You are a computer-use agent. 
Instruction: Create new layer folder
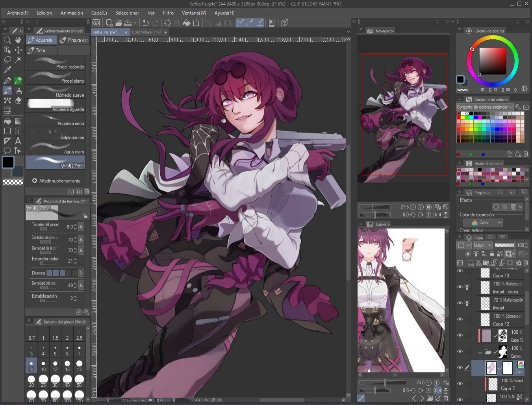(x=486, y=263)
